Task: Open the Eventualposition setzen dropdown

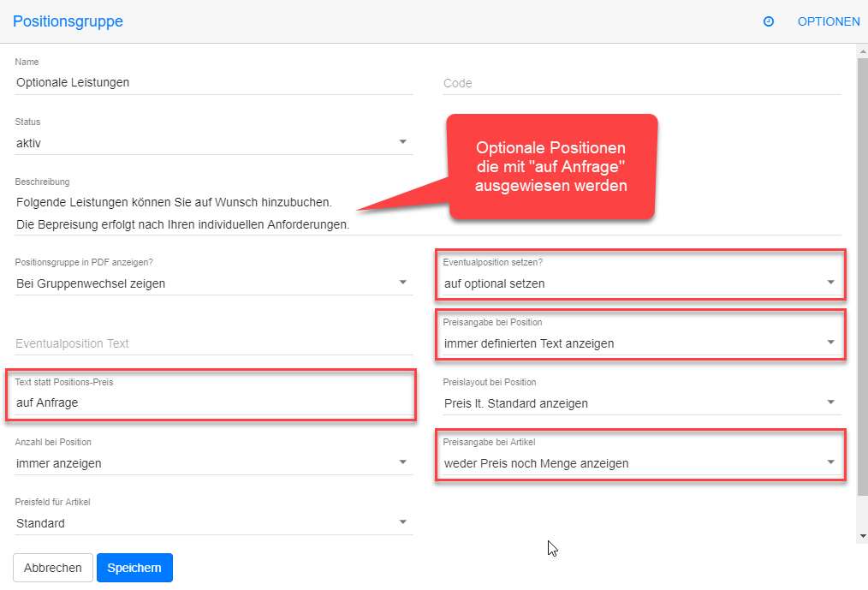Action: pyautogui.click(x=642, y=283)
